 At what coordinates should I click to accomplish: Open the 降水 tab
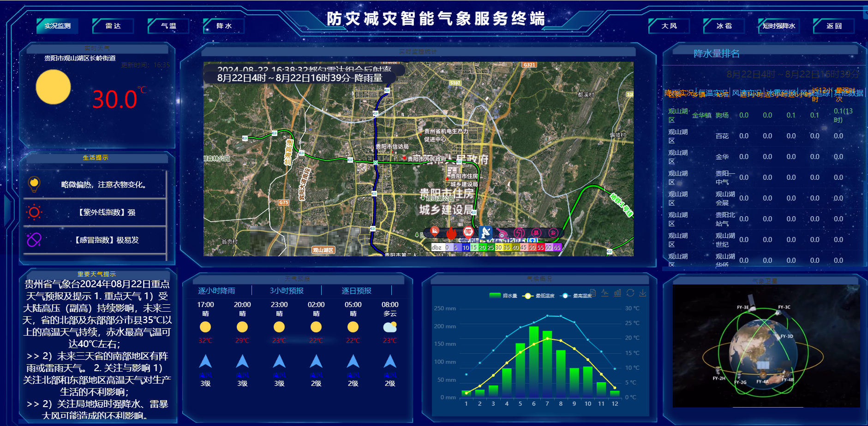point(224,26)
